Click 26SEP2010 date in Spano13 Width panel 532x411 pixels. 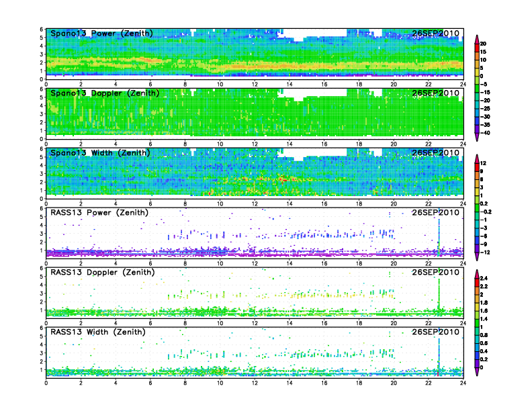pyautogui.click(x=436, y=153)
